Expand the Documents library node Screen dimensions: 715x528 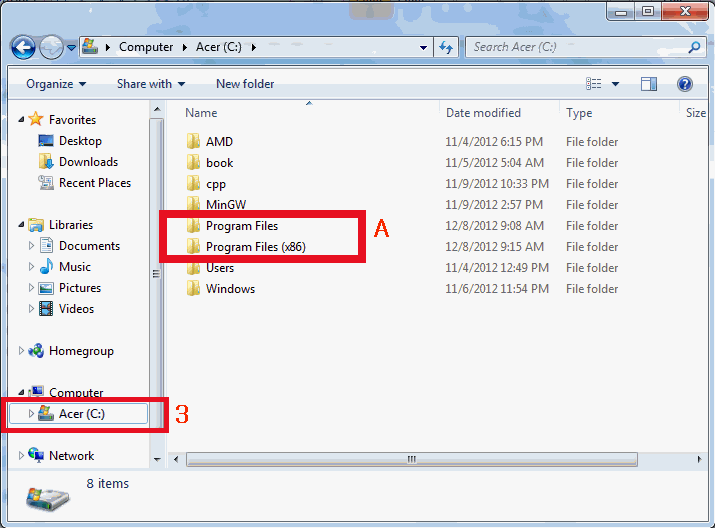click(31, 246)
